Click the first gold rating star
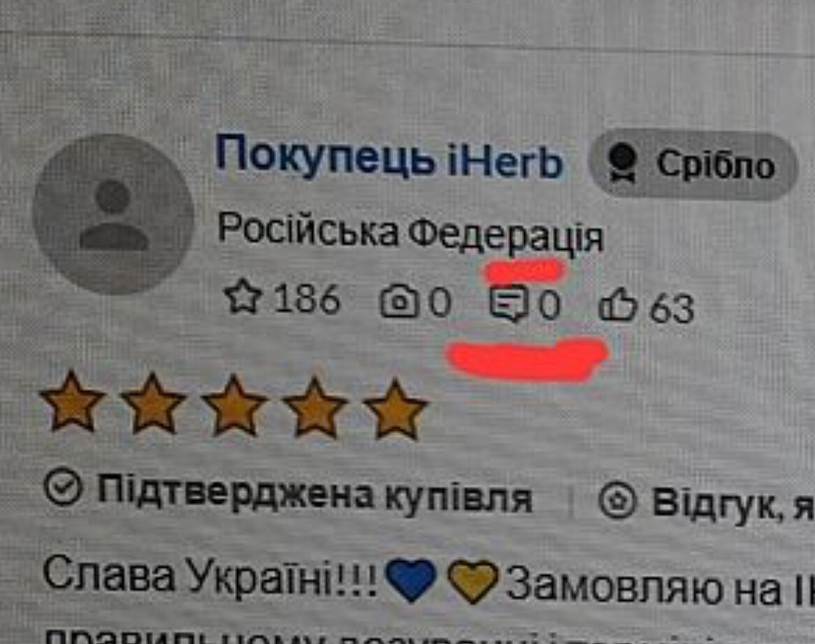 pos(72,402)
